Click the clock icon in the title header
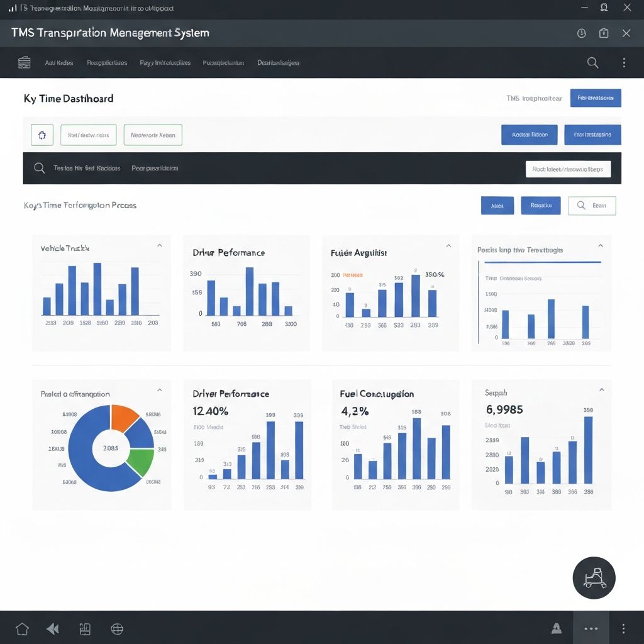 click(582, 33)
